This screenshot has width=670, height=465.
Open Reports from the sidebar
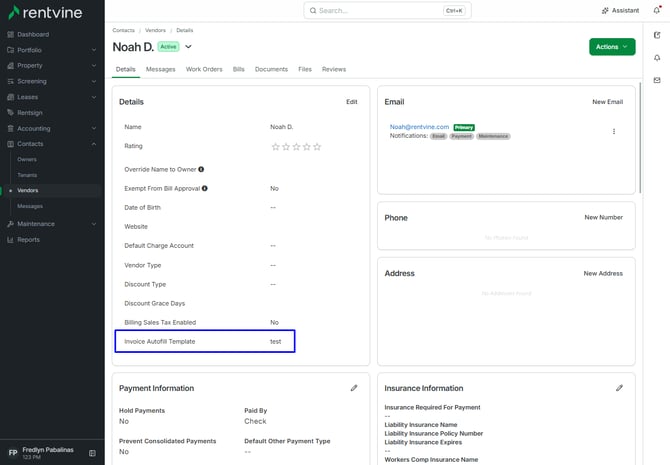point(28,240)
